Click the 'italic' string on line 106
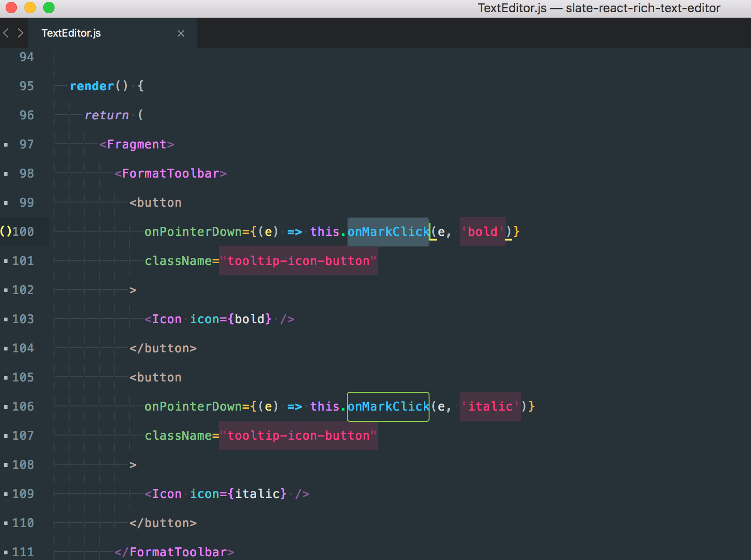 pyautogui.click(x=490, y=406)
